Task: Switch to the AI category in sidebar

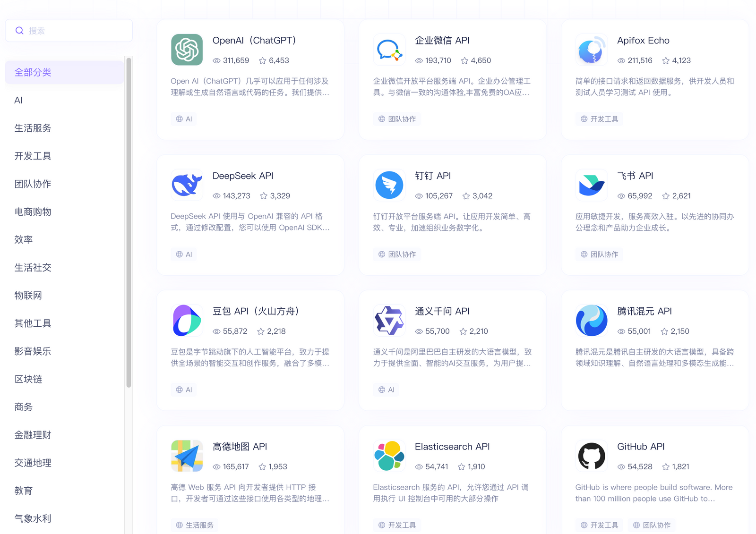Action: (x=18, y=100)
